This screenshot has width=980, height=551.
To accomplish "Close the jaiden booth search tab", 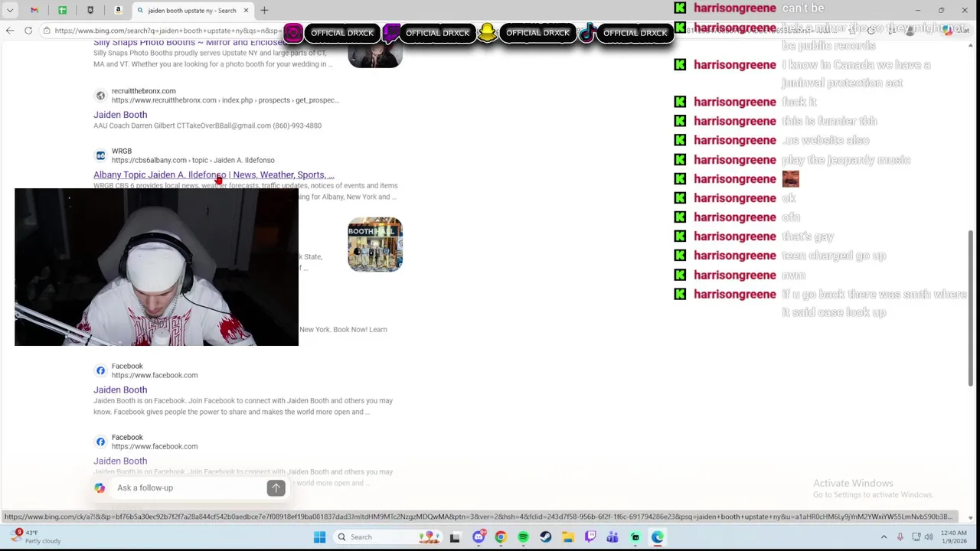I will (x=246, y=10).
